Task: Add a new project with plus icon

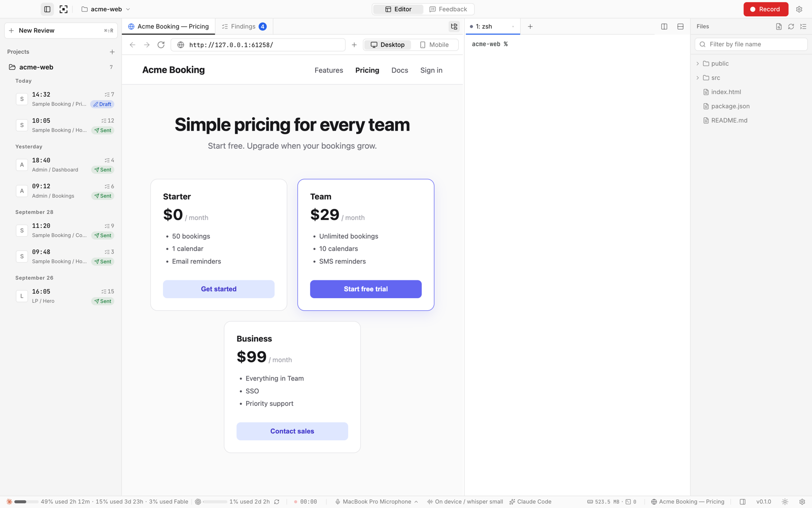Action: pyautogui.click(x=112, y=52)
